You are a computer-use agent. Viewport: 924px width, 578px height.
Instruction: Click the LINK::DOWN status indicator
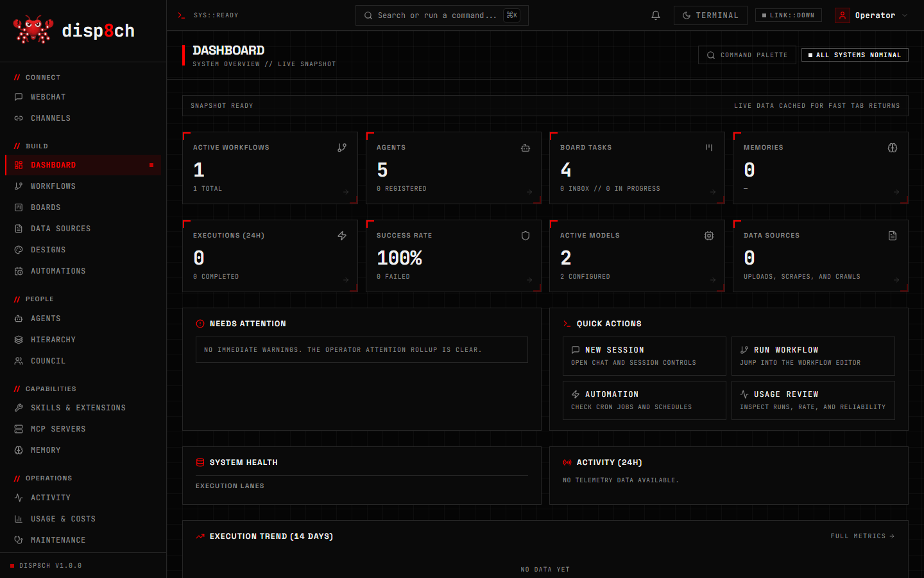(x=789, y=15)
